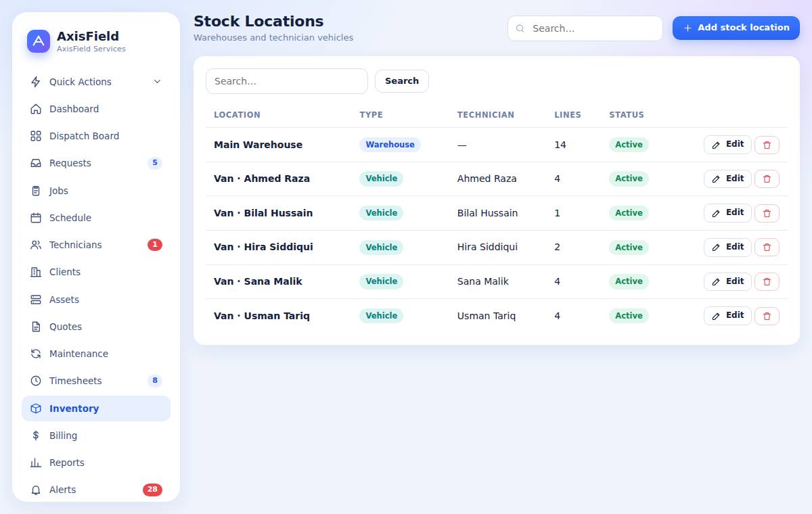
Task: Click technician name Hira Siddiqui in Technician column
Action: coord(487,247)
